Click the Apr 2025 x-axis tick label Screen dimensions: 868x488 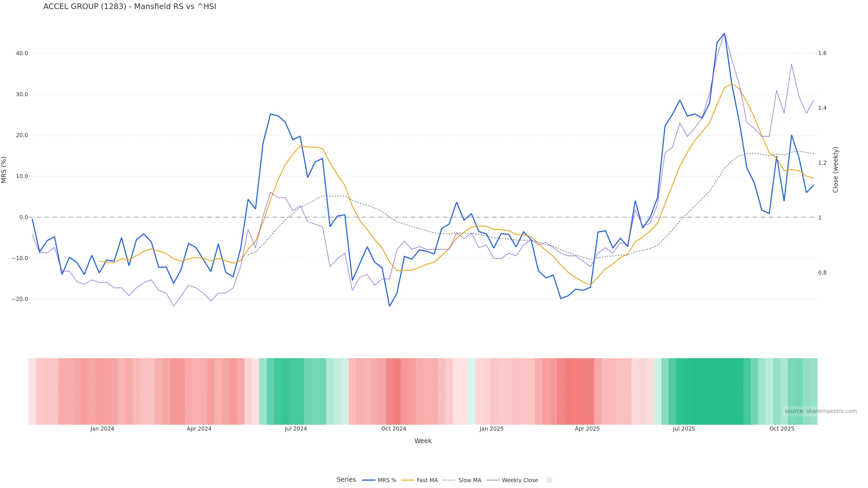(587, 429)
